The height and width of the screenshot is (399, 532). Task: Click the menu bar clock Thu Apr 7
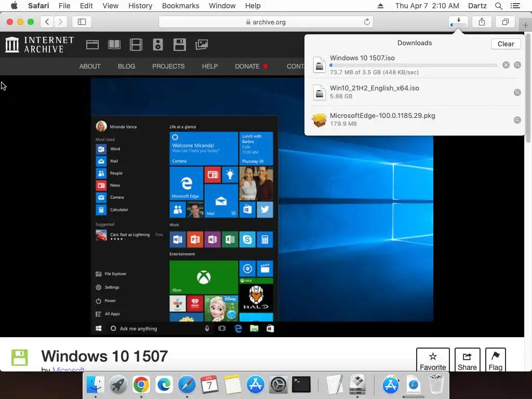click(x=427, y=6)
